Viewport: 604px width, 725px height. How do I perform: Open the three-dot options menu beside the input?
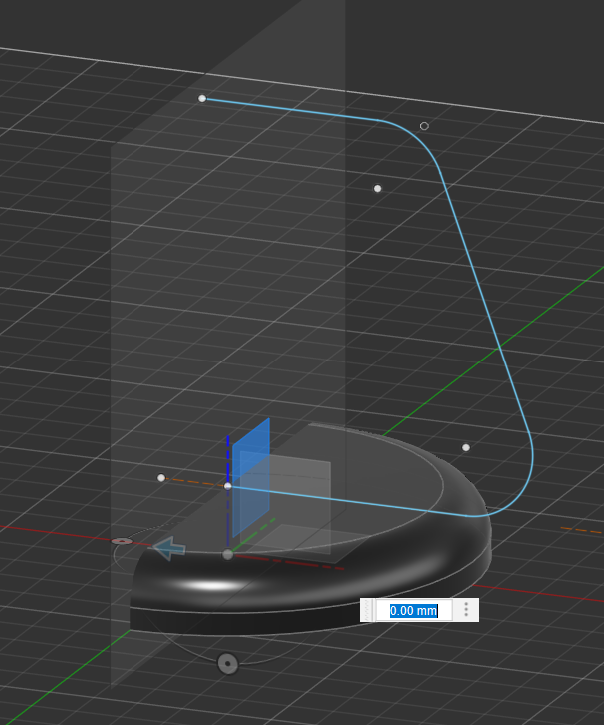click(466, 610)
